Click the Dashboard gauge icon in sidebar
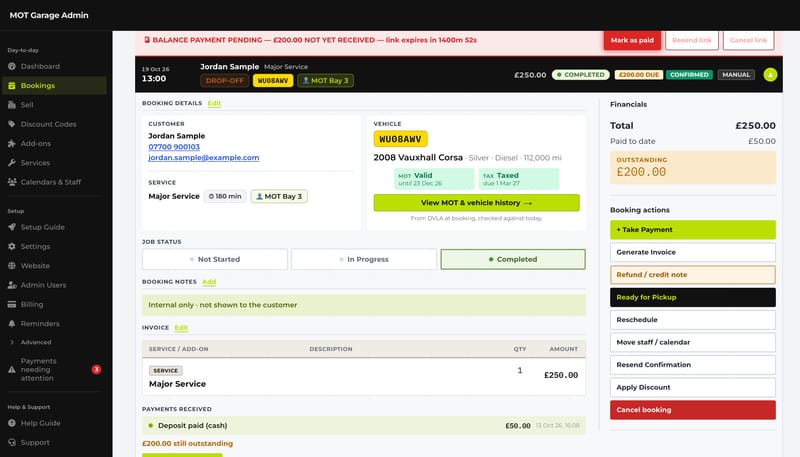Viewport: 800px width, 457px height. click(x=12, y=66)
